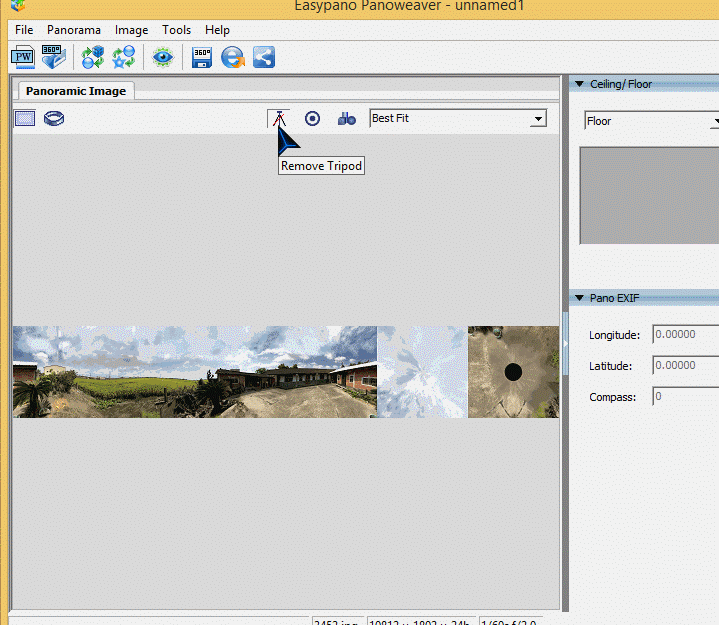
Task: Switch to flat rectangular panorama view
Action: 25,118
